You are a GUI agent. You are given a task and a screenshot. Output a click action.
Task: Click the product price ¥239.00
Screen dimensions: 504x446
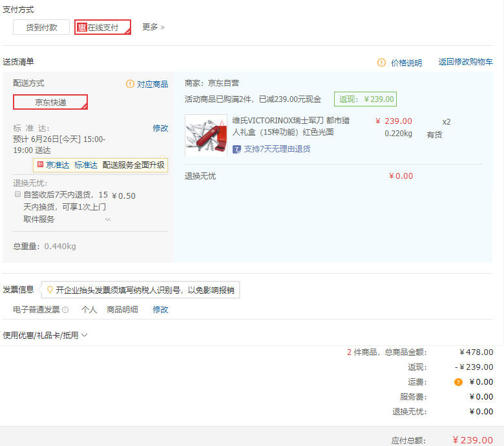[x=394, y=121]
